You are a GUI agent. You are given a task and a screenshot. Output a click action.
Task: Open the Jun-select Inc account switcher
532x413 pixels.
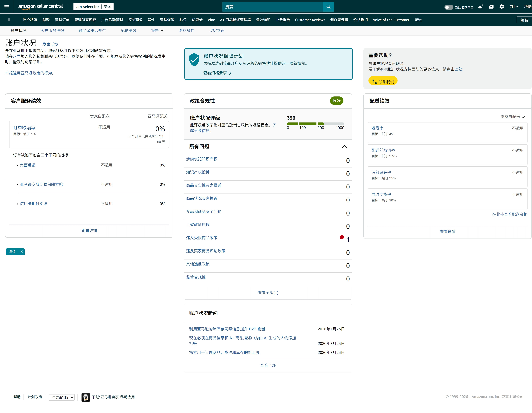pyautogui.click(x=94, y=7)
